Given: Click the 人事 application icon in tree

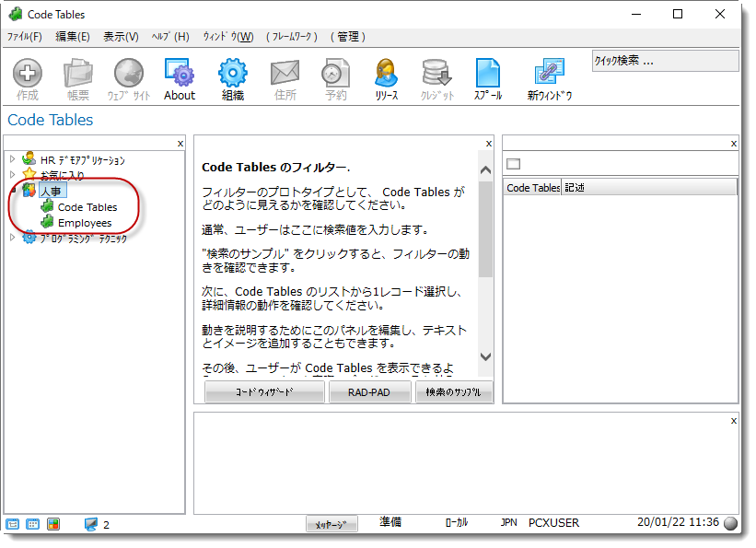Looking at the screenshot, I should [x=29, y=190].
